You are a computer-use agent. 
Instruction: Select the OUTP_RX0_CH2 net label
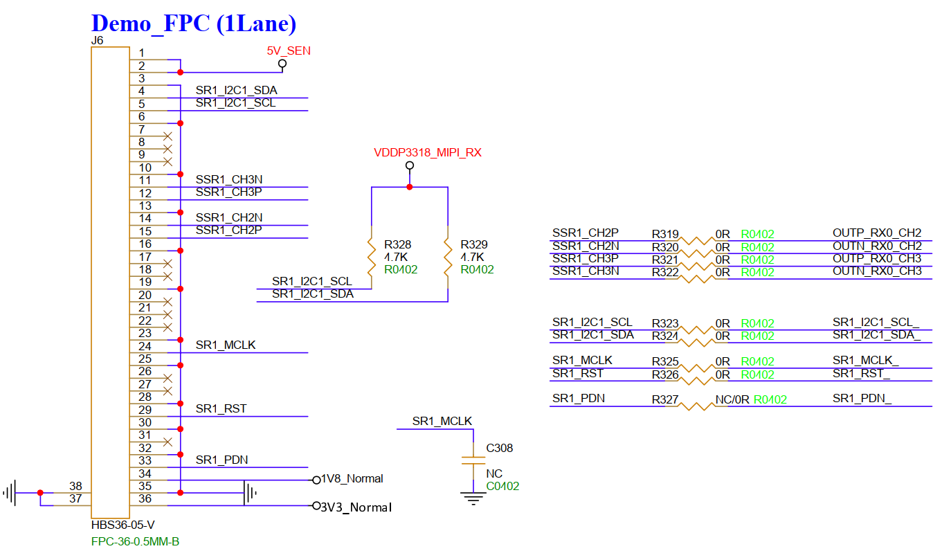coord(877,233)
